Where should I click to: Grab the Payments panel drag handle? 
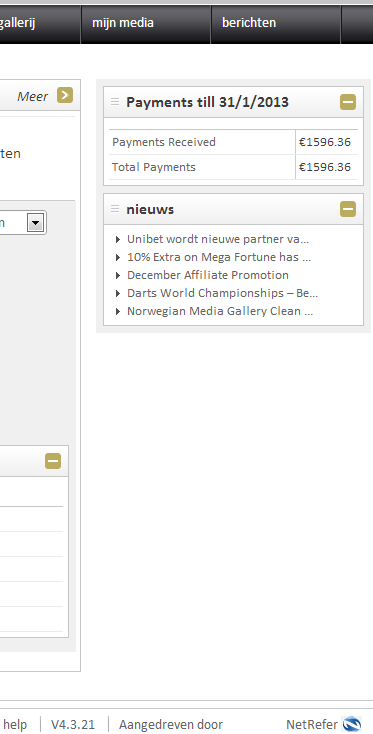(115, 102)
